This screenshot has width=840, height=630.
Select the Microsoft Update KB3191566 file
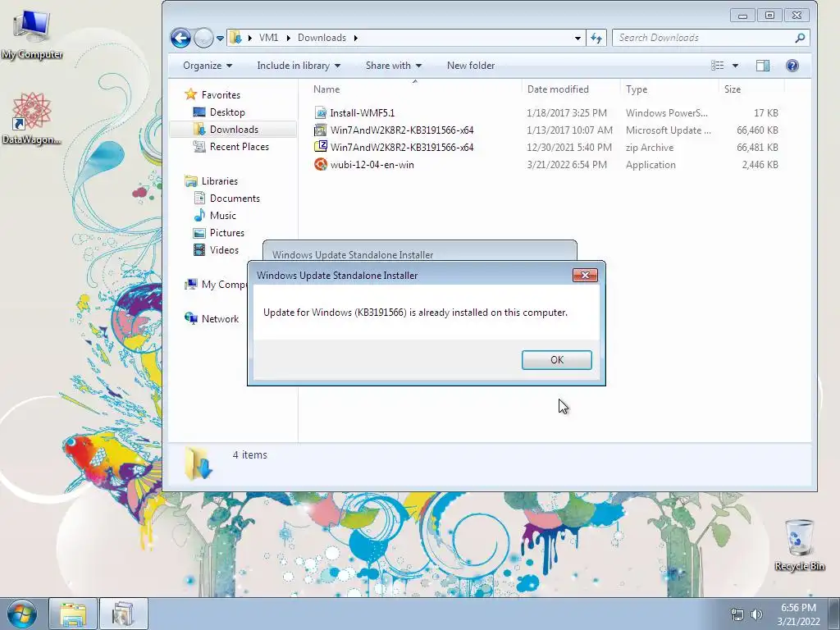point(402,130)
